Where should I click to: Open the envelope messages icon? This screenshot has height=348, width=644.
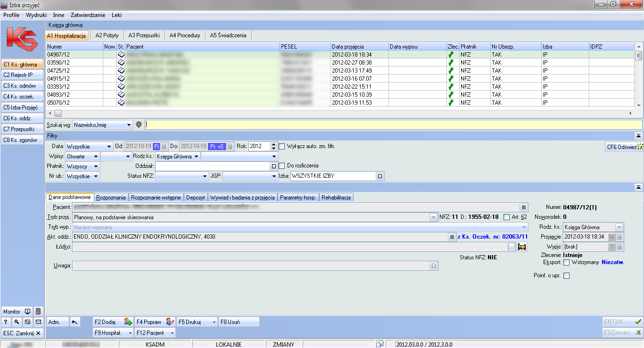[x=38, y=322]
